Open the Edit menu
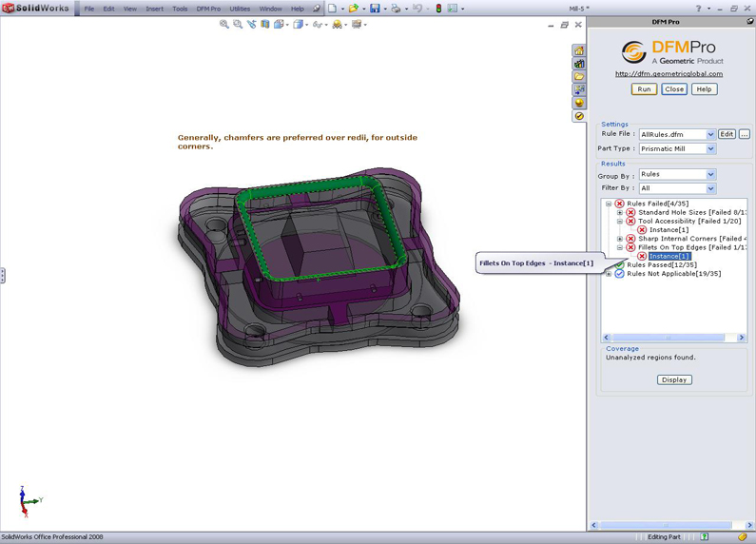Screen dimensions: 756x544 tap(109, 9)
